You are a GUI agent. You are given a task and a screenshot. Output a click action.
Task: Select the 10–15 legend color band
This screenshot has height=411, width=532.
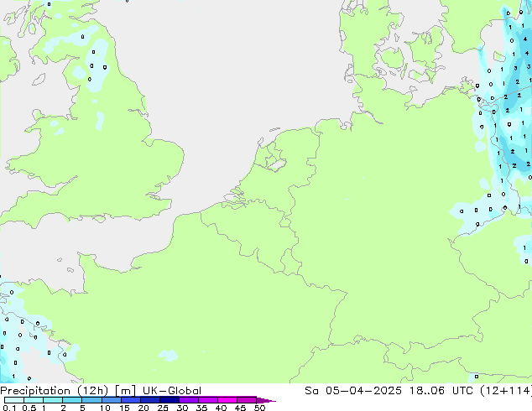111,400
